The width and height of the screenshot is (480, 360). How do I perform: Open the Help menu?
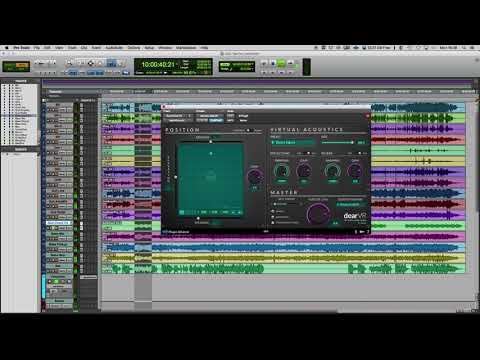click(204, 48)
